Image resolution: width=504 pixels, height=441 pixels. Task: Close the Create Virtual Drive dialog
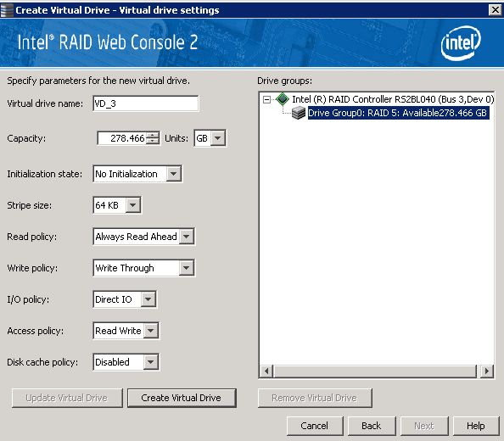495,10
